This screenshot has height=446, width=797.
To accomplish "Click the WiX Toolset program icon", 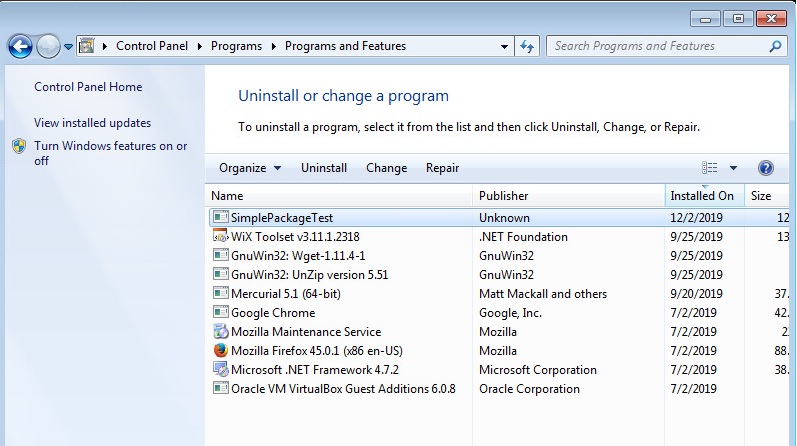I will [x=221, y=237].
